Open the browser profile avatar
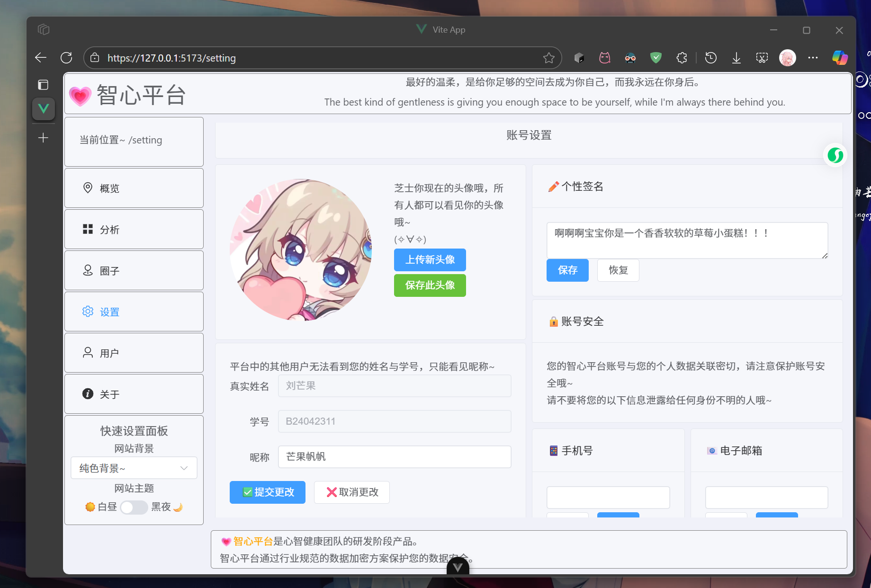Image resolution: width=871 pixels, height=588 pixels. (x=787, y=58)
